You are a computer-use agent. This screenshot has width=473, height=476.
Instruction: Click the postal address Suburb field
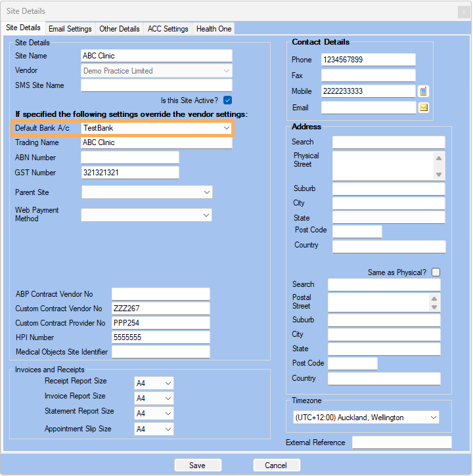pos(384,320)
